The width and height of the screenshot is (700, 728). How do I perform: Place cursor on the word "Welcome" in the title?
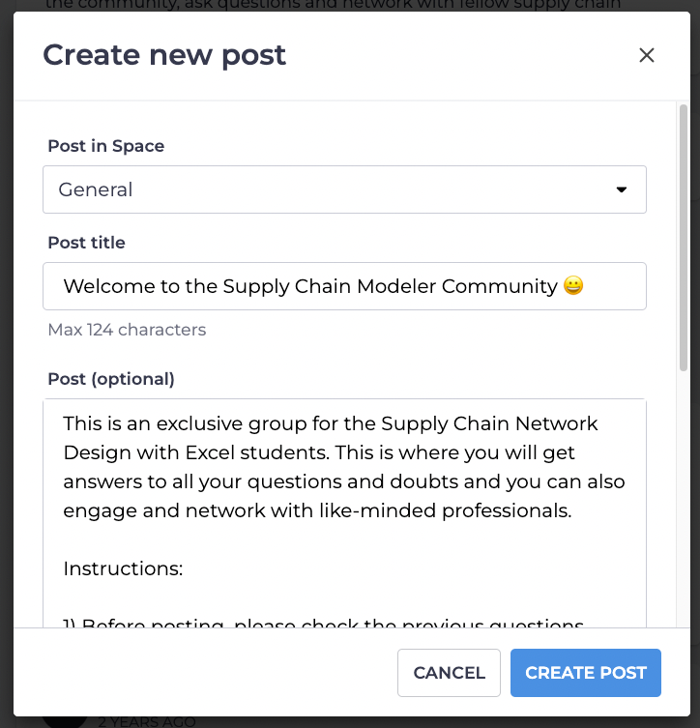point(100,286)
